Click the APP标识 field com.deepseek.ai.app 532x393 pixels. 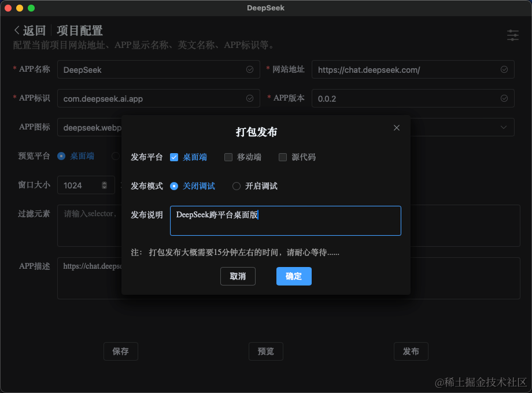(158, 98)
